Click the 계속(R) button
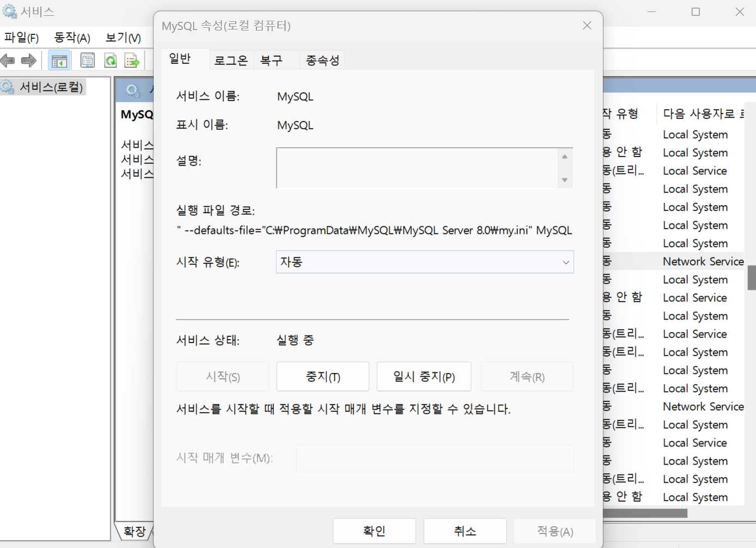The height and width of the screenshot is (548, 756). (x=527, y=377)
